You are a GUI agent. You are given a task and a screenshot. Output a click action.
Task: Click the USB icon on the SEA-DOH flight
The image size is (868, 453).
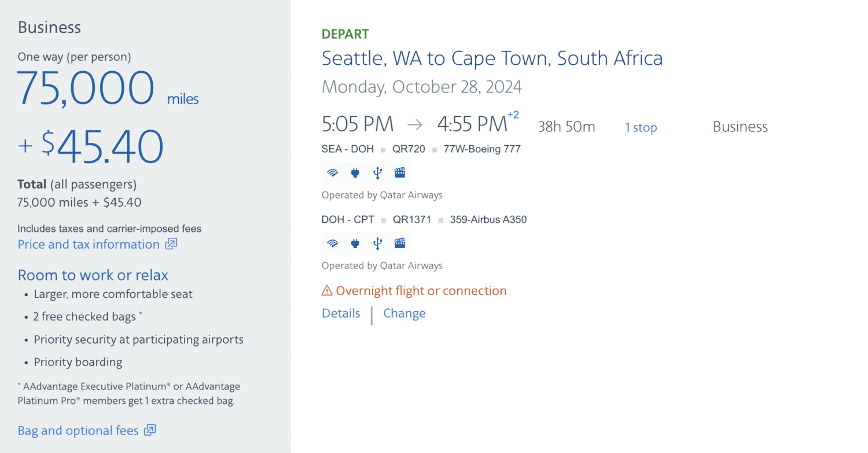click(377, 172)
